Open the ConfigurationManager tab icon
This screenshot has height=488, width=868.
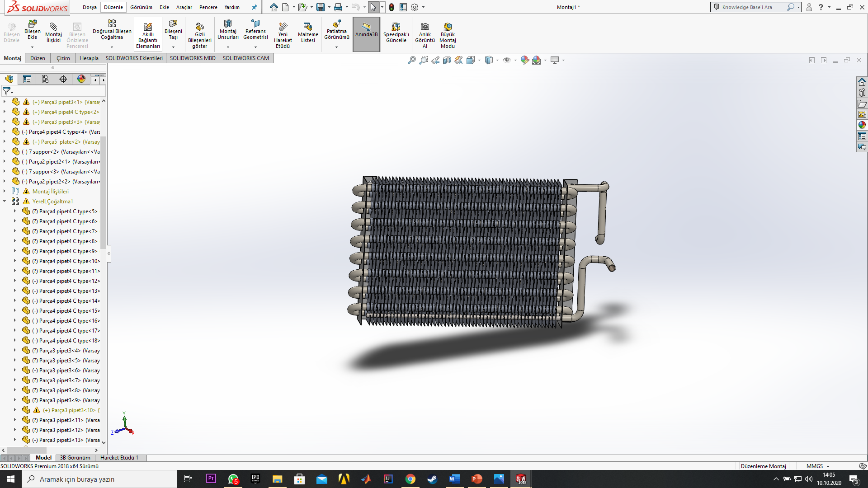point(45,80)
